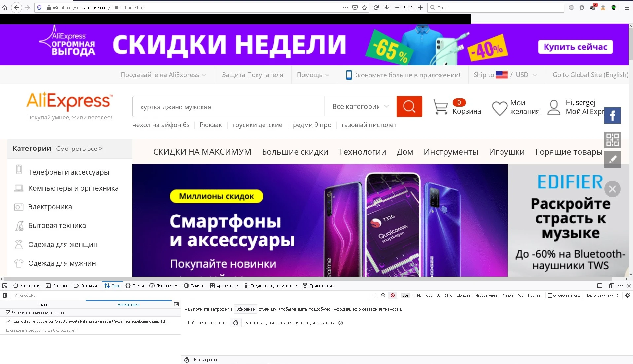Toggle request blocking icon

click(393, 295)
